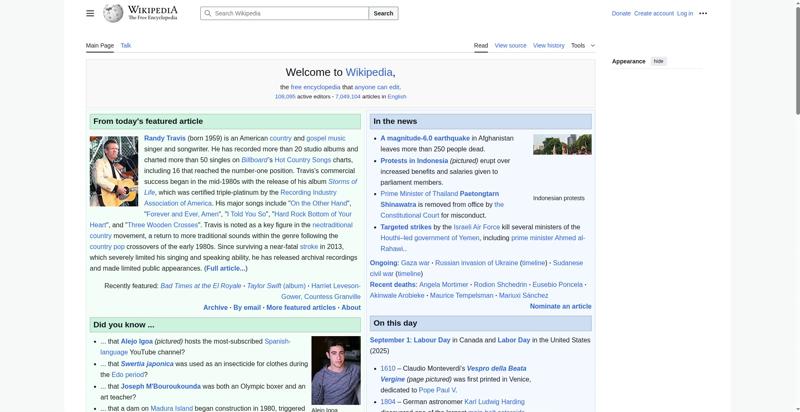Open More featured articles link
Viewport: 800px width, 412px height.
[301, 307]
